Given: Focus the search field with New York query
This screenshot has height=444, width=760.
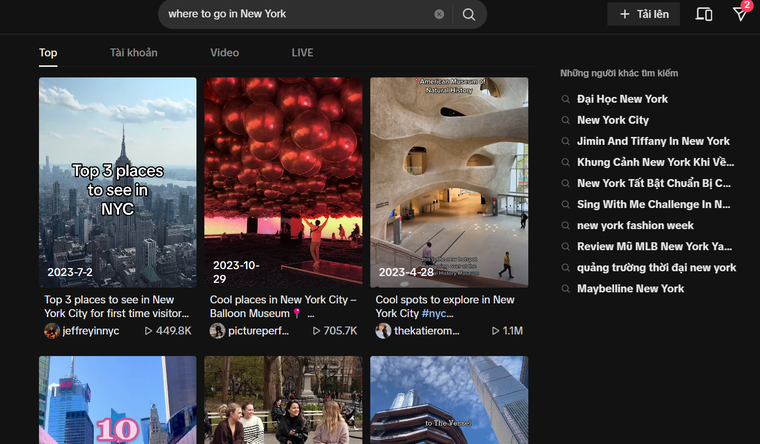Looking at the screenshot, I should tap(295, 14).
